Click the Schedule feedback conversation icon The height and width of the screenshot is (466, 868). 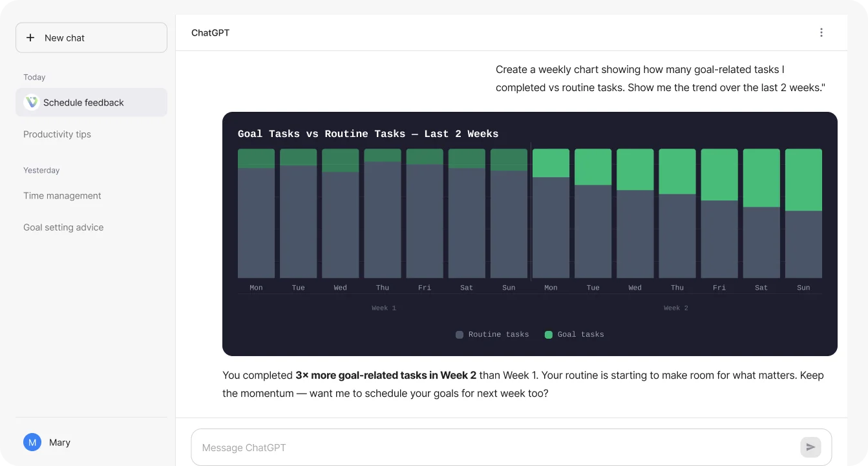31,102
